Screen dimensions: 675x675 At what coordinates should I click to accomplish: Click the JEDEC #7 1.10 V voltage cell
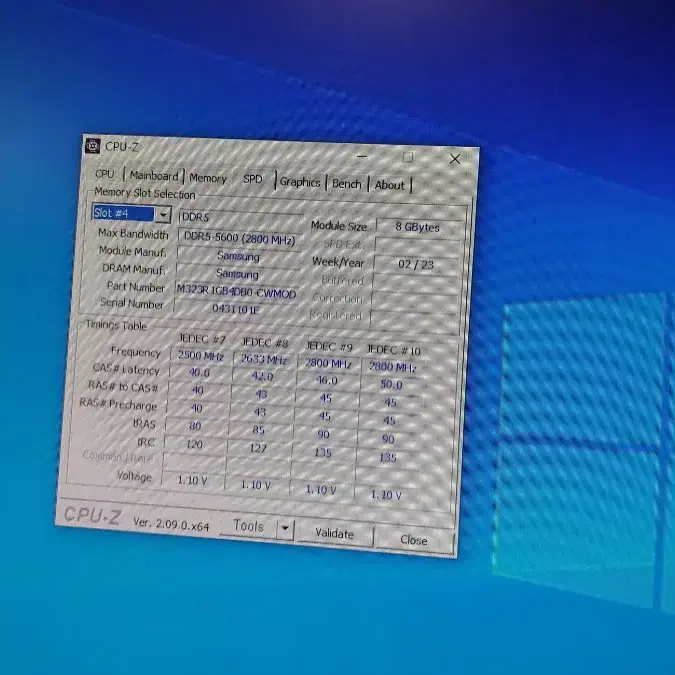[192, 480]
